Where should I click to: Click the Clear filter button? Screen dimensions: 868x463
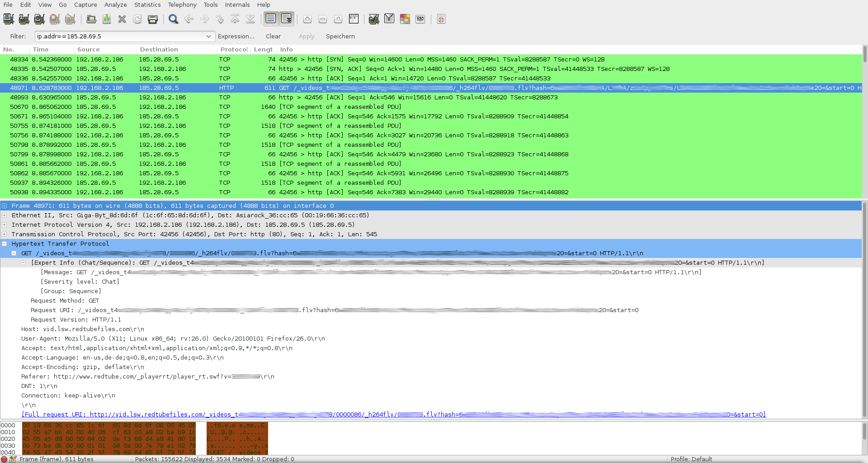coord(273,36)
